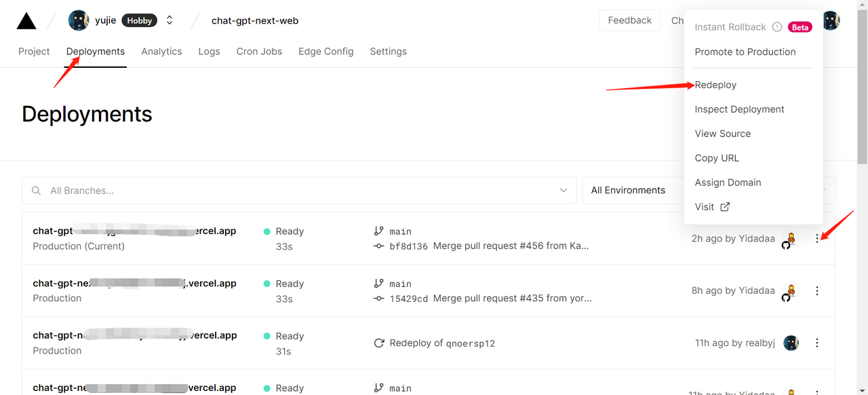
Task: Click the git branch icon beside main
Action: tap(379, 231)
